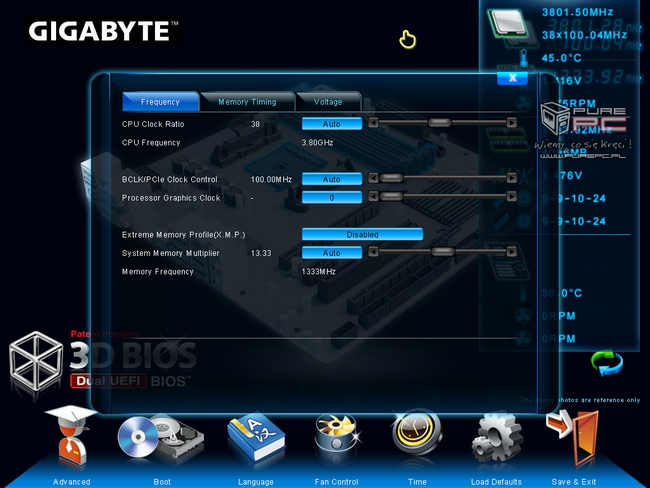This screenshot has width=650, height=488.
Task: Click the GIGABYTE logo
Action: pyautogui.click(x=103, y=31)
